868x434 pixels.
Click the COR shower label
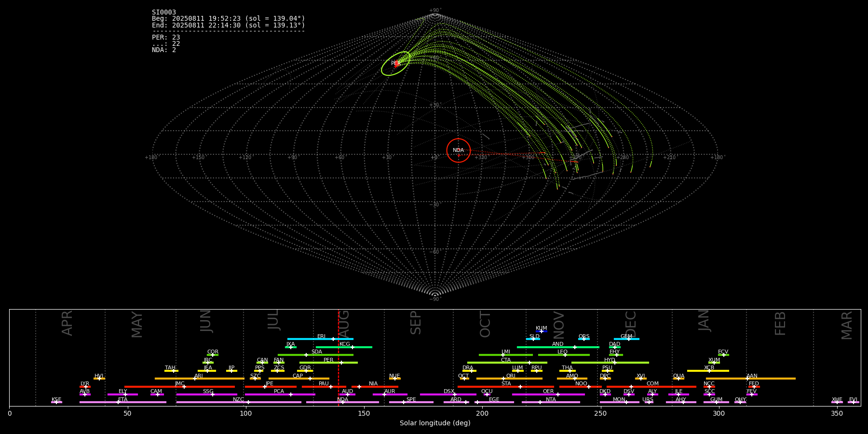[213, 352]
